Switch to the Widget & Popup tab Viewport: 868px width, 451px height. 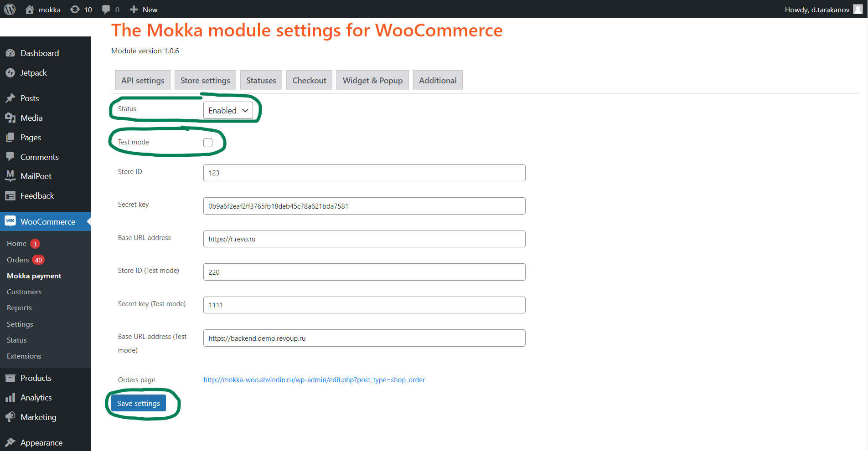point(372,80)
